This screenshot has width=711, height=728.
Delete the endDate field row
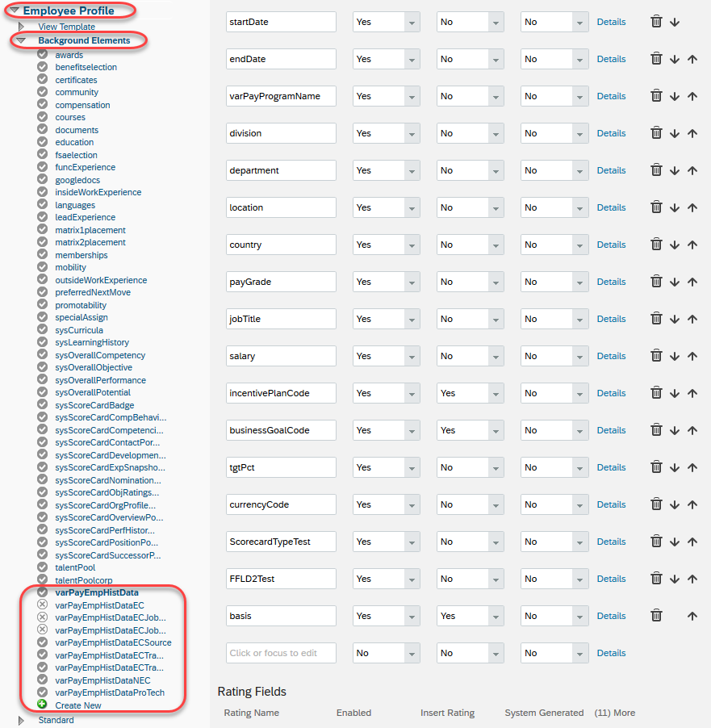coord(656,58)
